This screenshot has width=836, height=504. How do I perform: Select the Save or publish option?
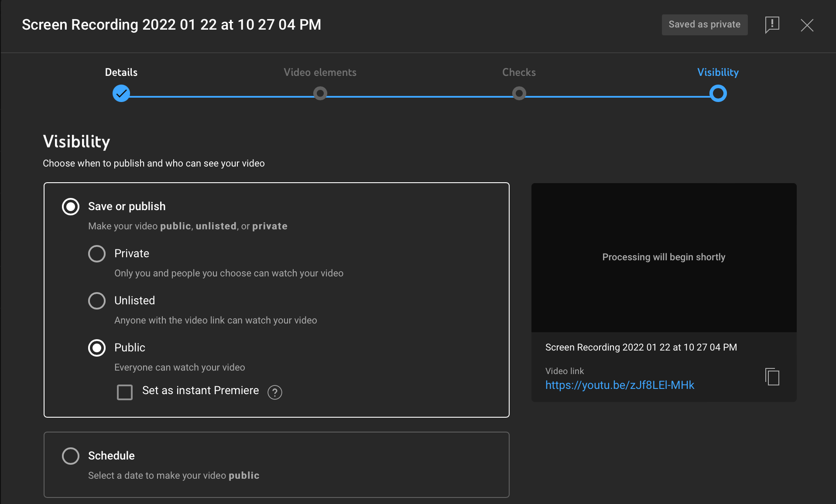[x=70, y=207]
